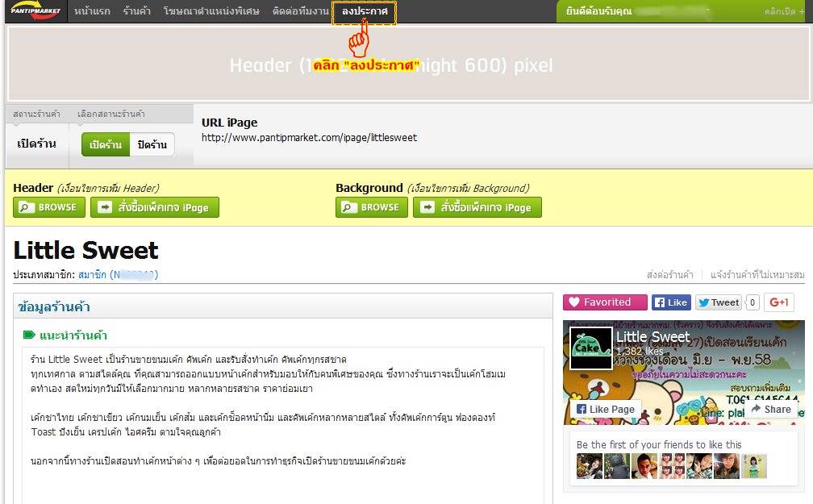Click the first friend profile thumbnail
This screenshot has width=813, height=504.
590,465
